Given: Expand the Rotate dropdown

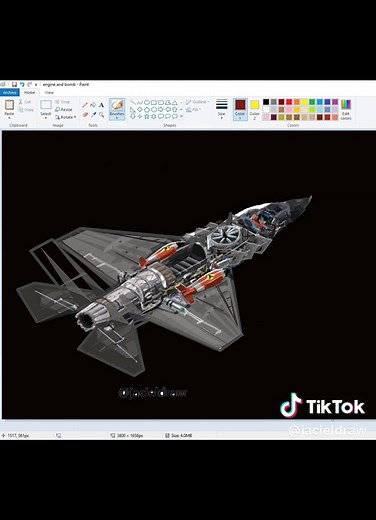Looking at the screenshot, I should (x=66, y=117).
